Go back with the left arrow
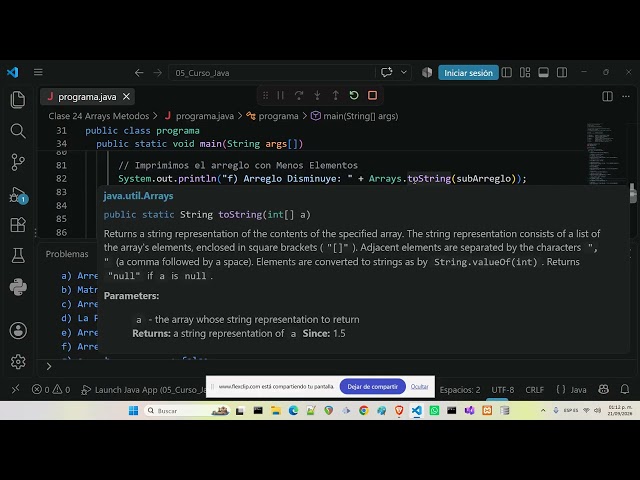 click(x=139, y=73)
